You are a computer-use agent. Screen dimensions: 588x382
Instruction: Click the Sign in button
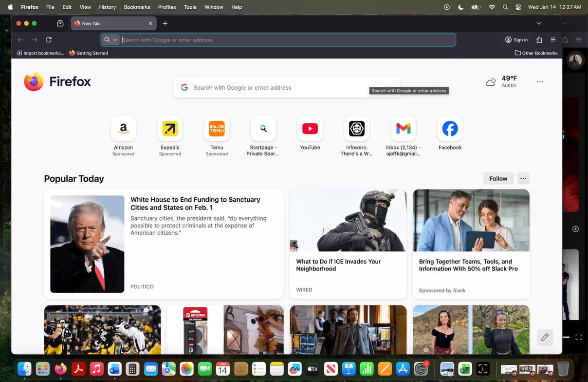pos(516,40)
